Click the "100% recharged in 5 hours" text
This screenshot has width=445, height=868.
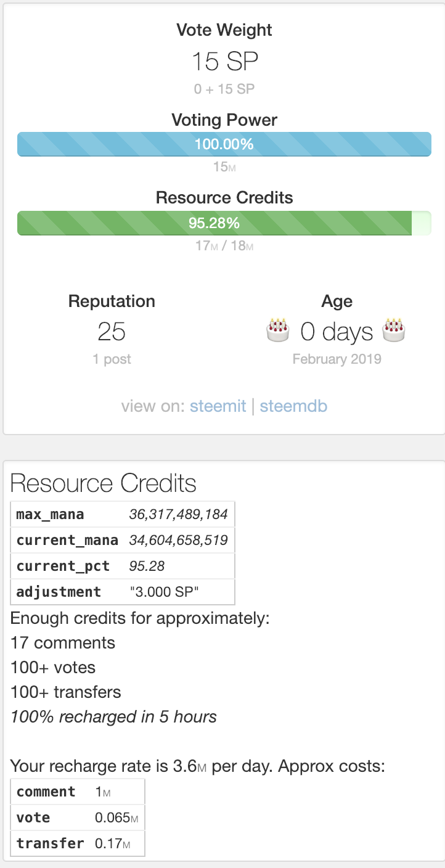(113, 717)
